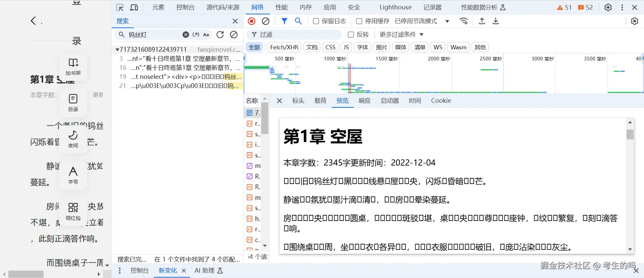
Task: Toggle match case Aa option
Action: pyautogui.click(x=206, y=35)
